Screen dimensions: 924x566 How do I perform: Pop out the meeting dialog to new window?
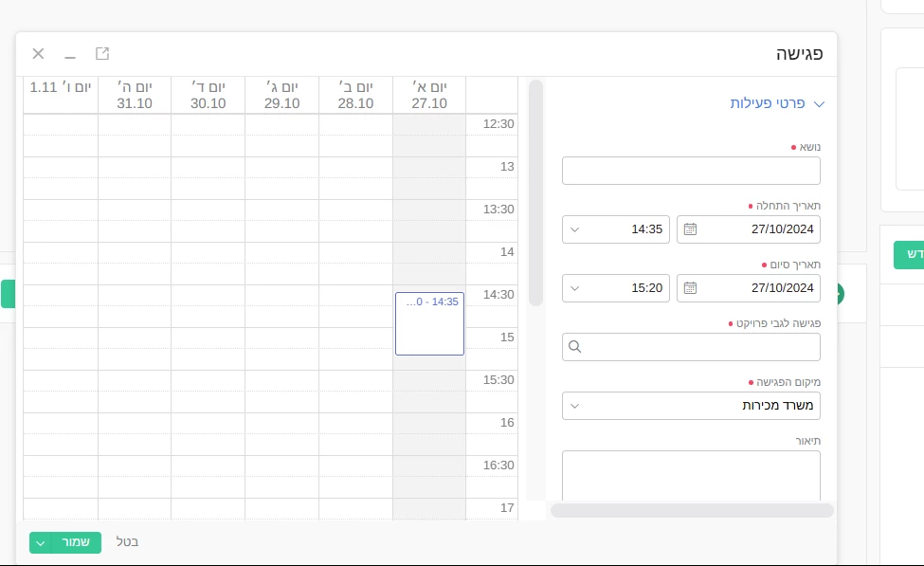(x=102, y=54)
